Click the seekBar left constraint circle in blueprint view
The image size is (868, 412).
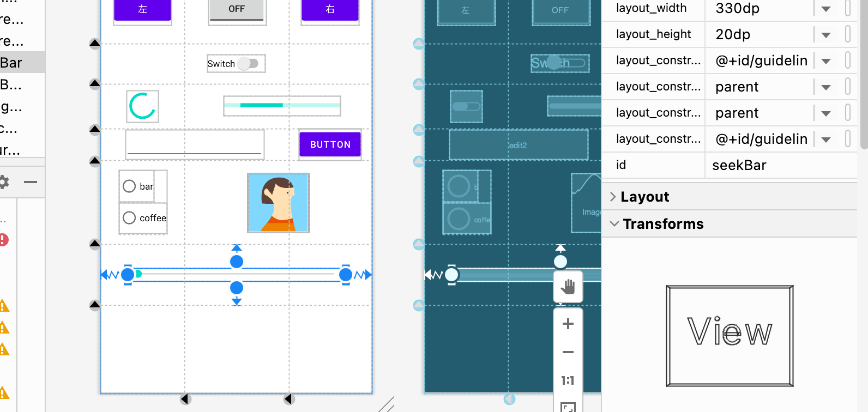click(x=451, y=275)
